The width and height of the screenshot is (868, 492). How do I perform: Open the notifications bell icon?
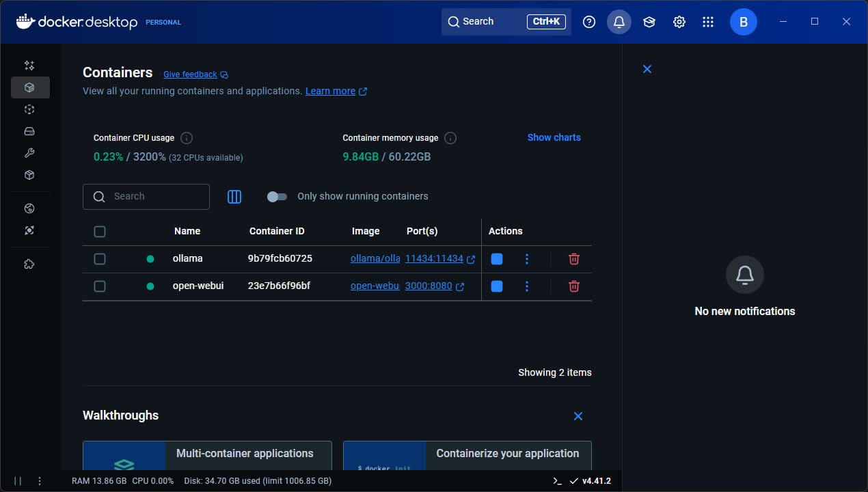pyautogui.click(x=619, y=22)
